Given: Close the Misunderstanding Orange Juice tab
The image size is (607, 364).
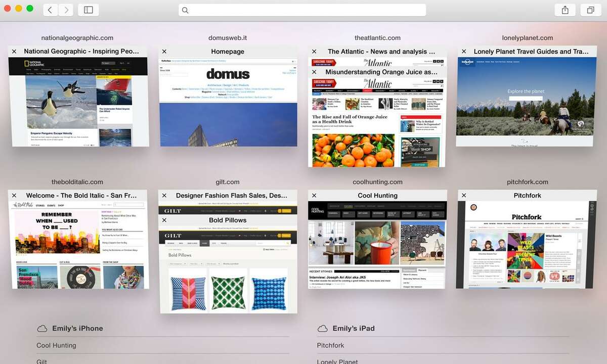Looking at the screenshot, I should click(314, 72).
